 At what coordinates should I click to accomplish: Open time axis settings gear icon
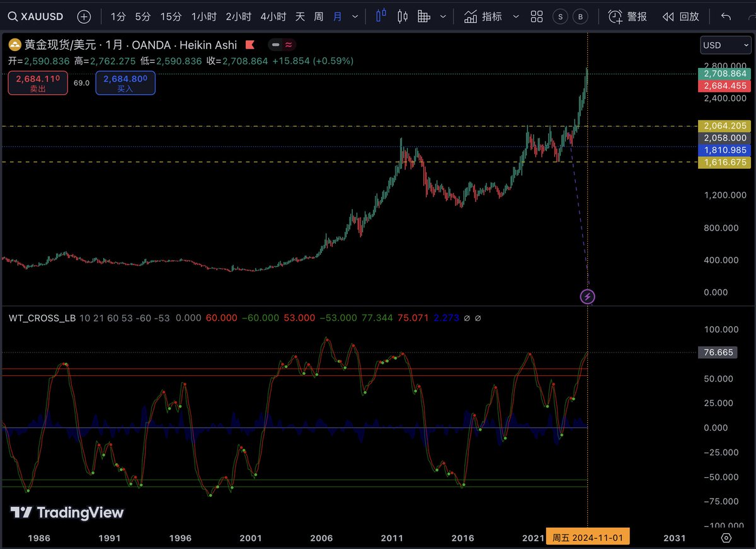point(726,538)
